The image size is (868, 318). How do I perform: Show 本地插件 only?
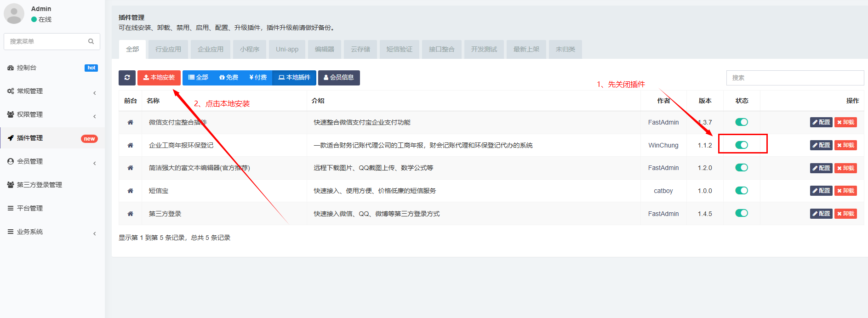294,78
